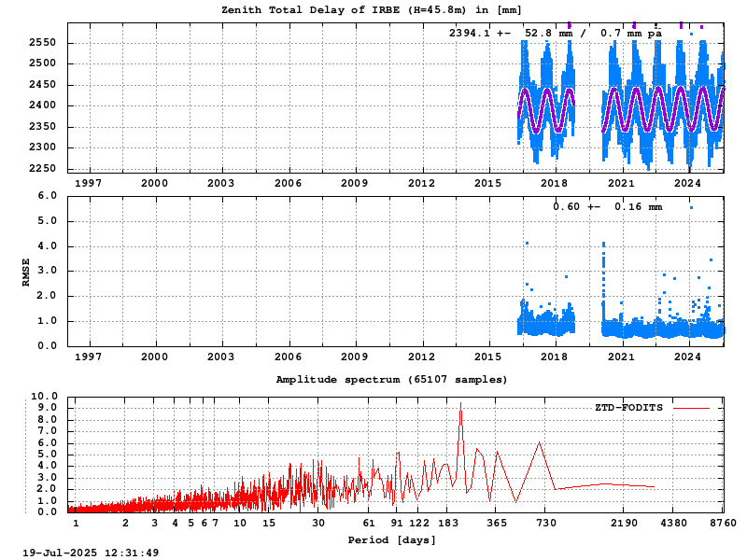The height and width of the screenshot is (560, 747).
Task: Click period tick label 30
Action: 318,523
